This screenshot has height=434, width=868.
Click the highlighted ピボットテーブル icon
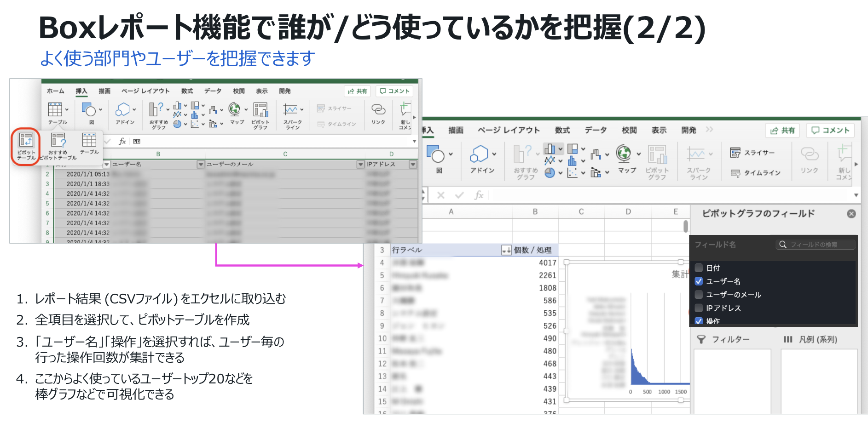point(26,145)
